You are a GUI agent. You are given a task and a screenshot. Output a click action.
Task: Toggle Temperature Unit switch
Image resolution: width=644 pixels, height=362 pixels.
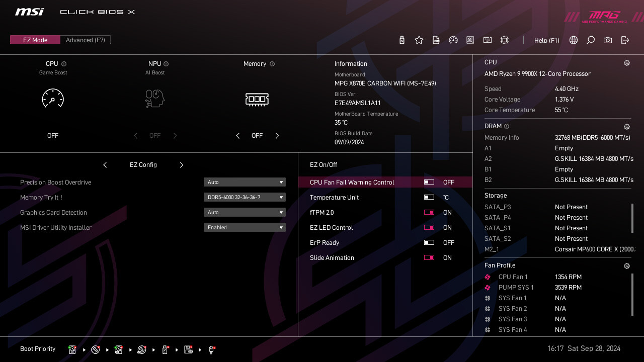click(x=429, y=198)
